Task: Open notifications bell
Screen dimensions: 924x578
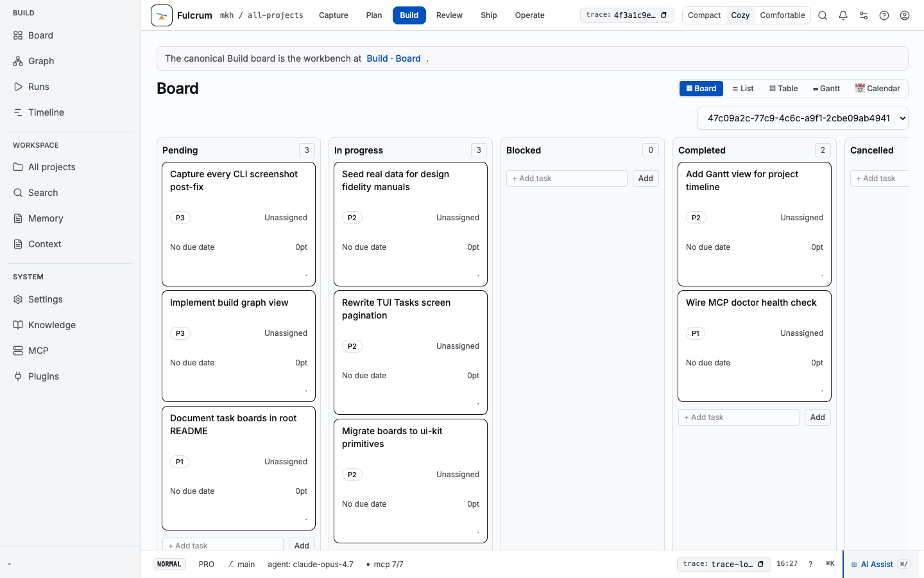Action: (x=843, y=15)
